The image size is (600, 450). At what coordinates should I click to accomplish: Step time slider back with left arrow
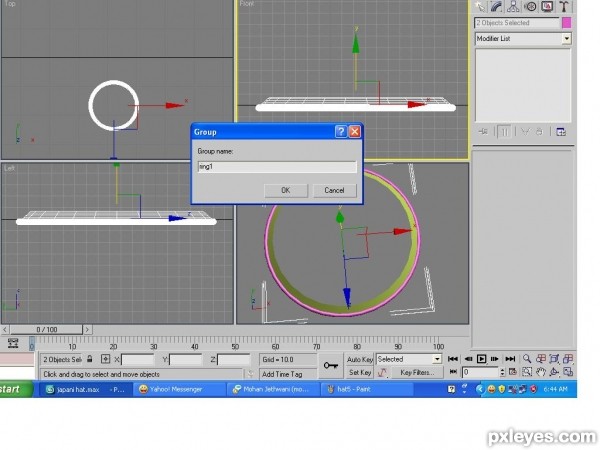pos(5,329)
